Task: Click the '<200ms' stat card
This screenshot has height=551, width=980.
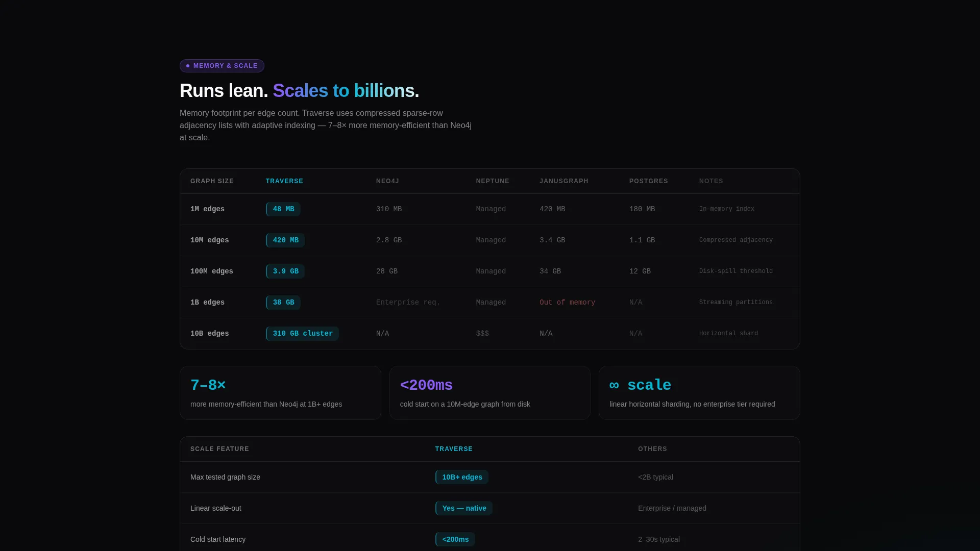Action: coord(490,393)
